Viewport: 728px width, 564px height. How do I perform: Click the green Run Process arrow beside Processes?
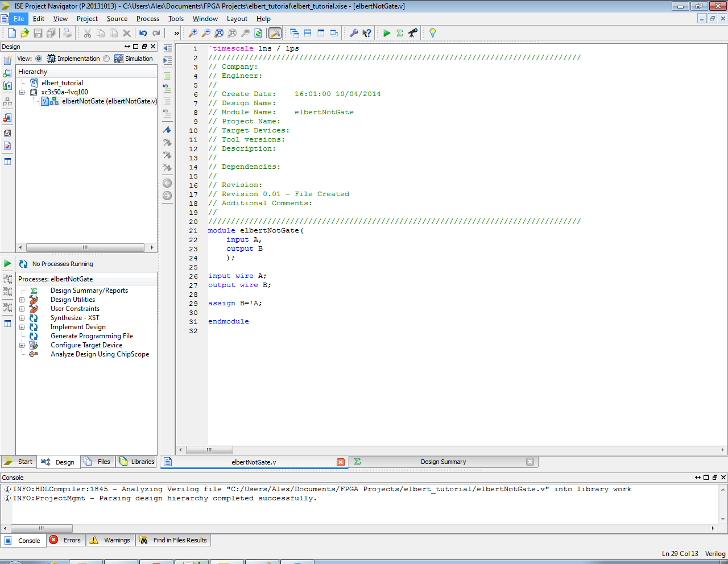click(x=7, y=263)
